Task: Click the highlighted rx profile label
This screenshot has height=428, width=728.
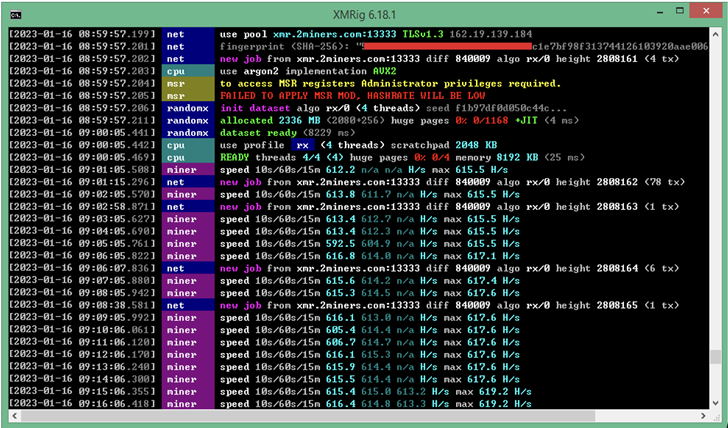Action: 303,145
